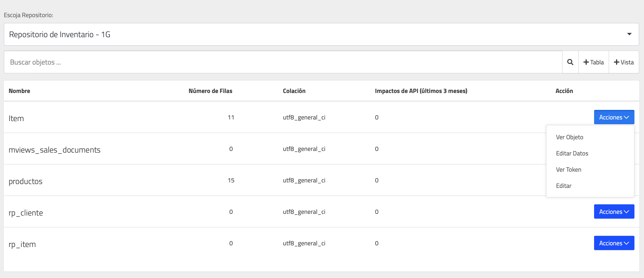
Task: Click the rp_cliente table name
Action: tap(26, 213)
